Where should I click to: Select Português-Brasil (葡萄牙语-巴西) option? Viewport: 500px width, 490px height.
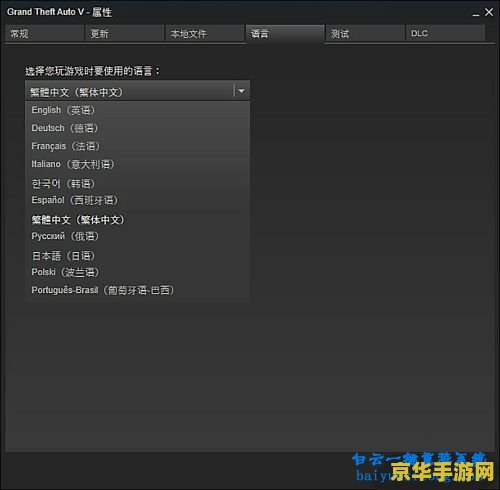[x=137, y=290]
